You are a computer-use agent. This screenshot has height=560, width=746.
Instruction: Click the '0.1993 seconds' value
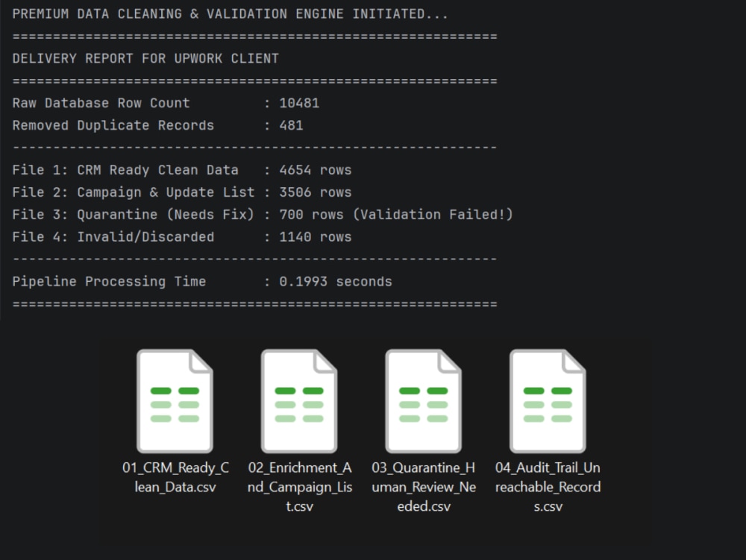(x=336, y=282)
